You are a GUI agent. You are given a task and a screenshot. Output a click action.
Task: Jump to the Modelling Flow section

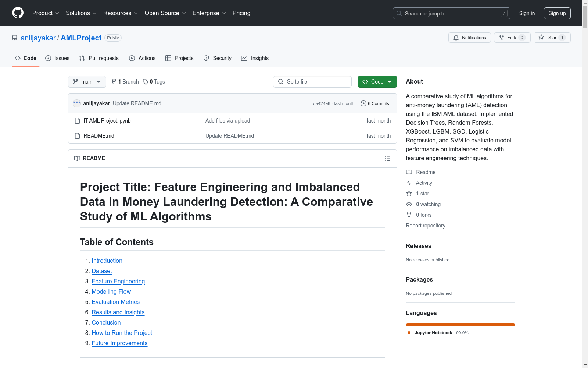click(x=111, y=291)
